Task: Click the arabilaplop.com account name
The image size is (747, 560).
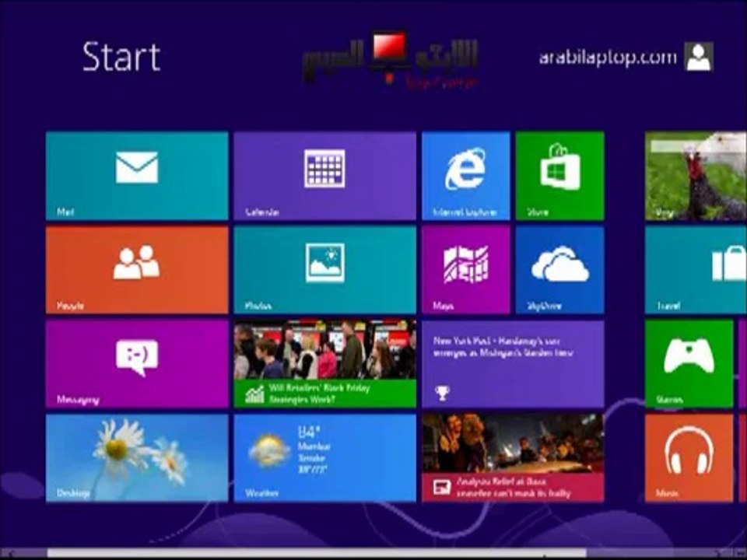Action: tap(608, 58)
